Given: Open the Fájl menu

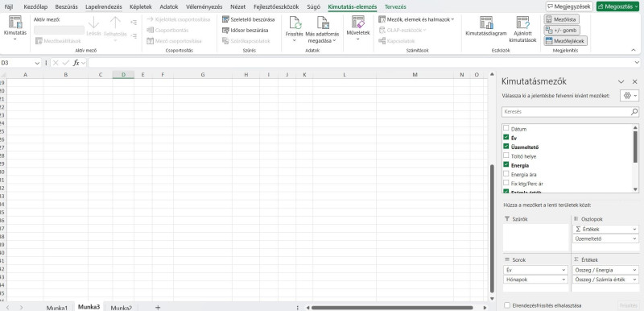Looking at the screenshot, I should pos(9,7).
